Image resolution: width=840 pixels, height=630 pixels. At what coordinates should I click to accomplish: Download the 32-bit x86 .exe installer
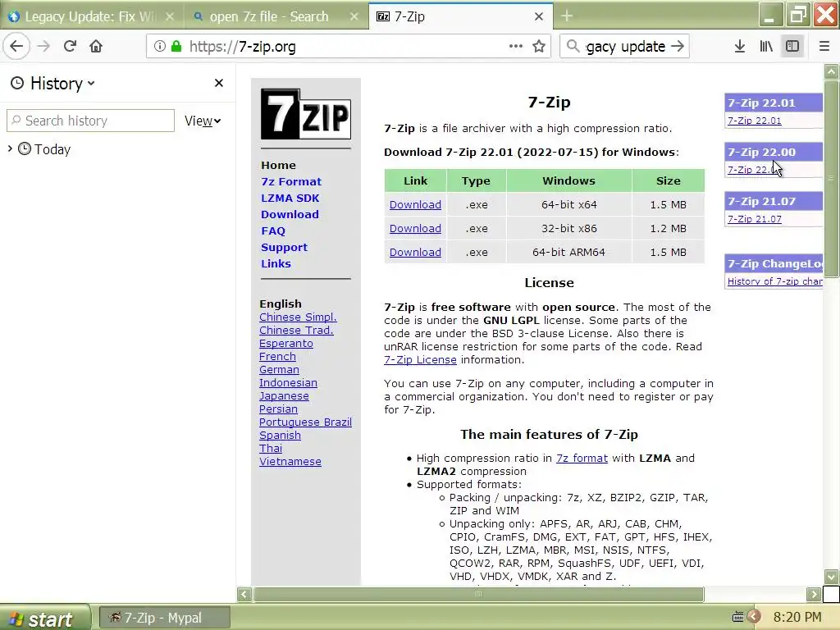(x=415, y=228)
